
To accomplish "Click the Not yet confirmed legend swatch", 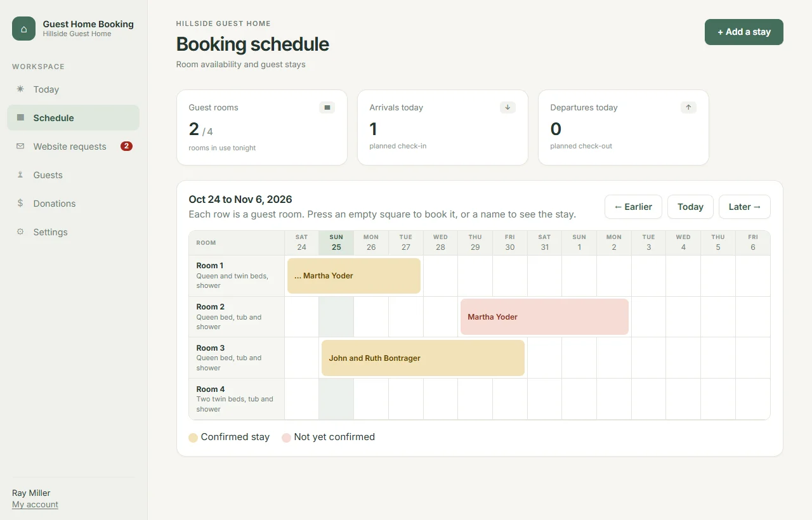I will click(287, 438).
